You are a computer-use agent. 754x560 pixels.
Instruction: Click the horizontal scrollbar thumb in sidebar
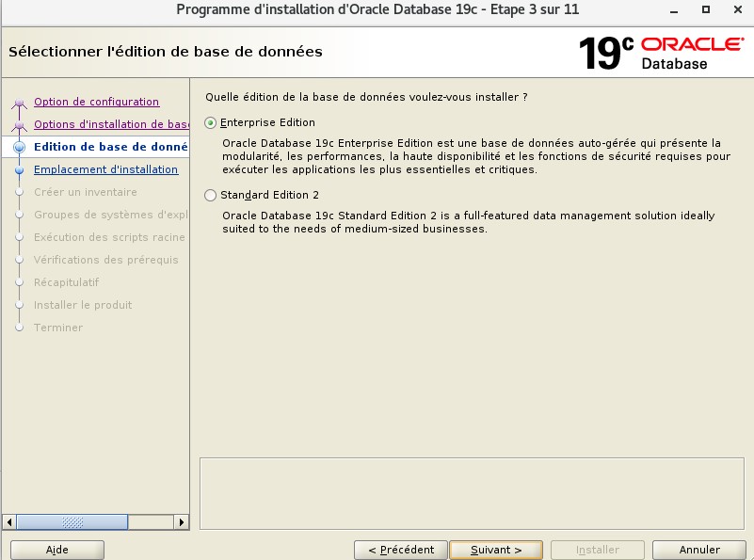point(72,522)
